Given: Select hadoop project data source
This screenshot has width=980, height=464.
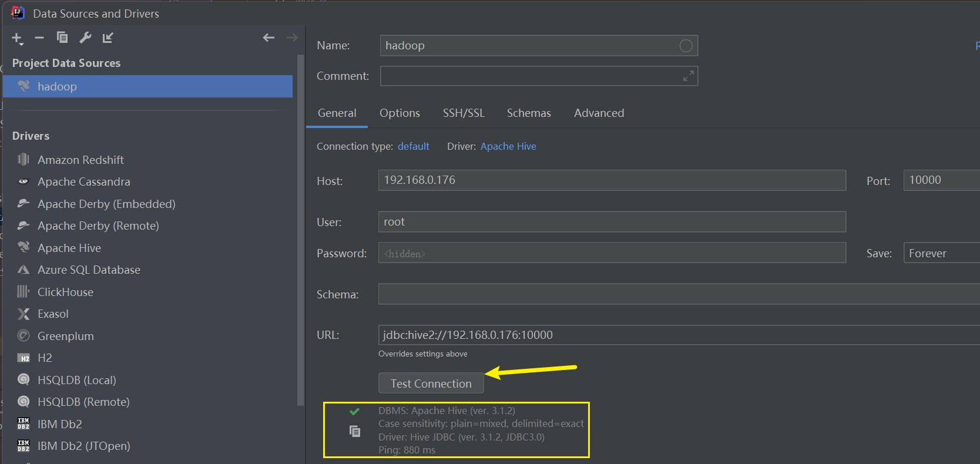Looking at the screenshot, I should 148,86.
